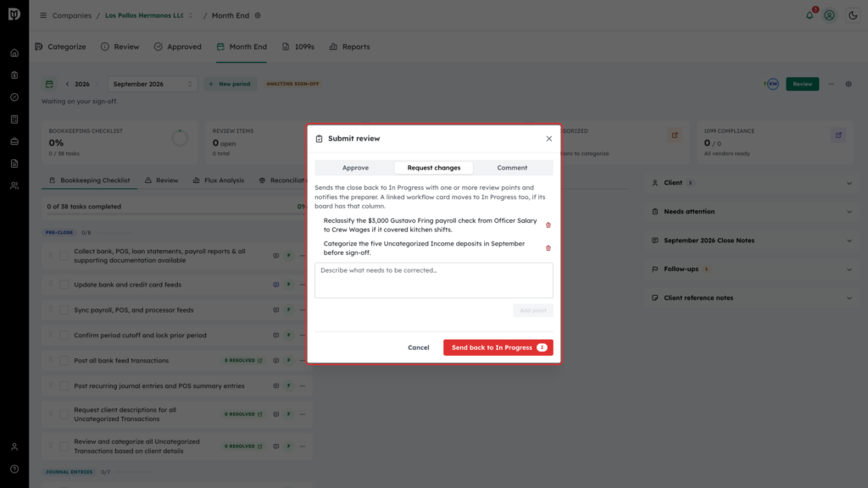Click the Describe what needs to be corrected field

(x=433, y=280)
